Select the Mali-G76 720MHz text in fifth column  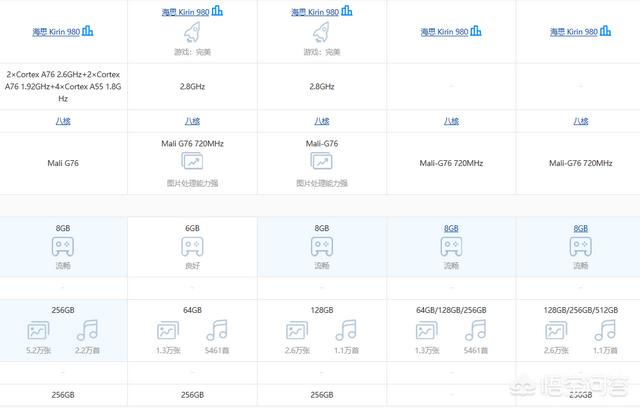(x=580, y=163)
